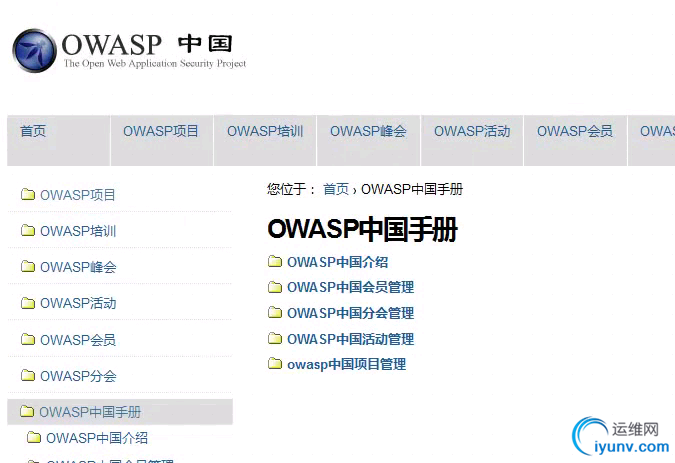Open sidebar link OWASP会员
The width and height of the screenshot is (675, 463).
(78, 340)
